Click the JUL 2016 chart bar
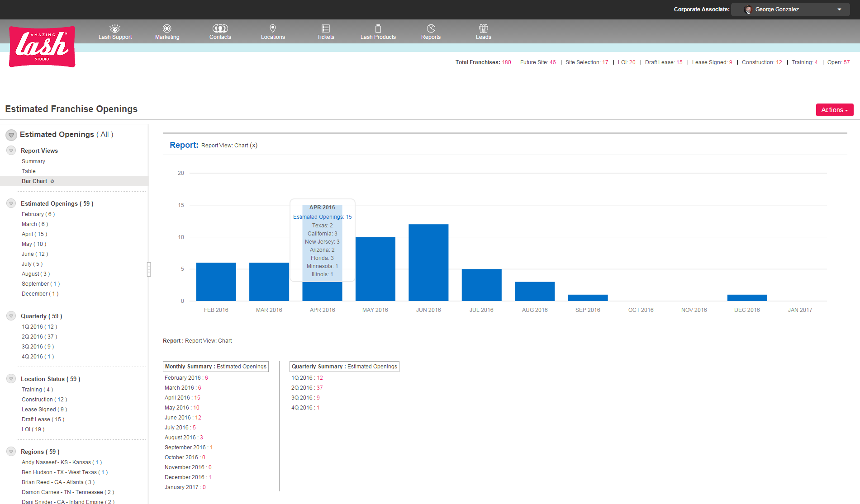The width and height of the screenshot is (860, 504). point(482,285)
